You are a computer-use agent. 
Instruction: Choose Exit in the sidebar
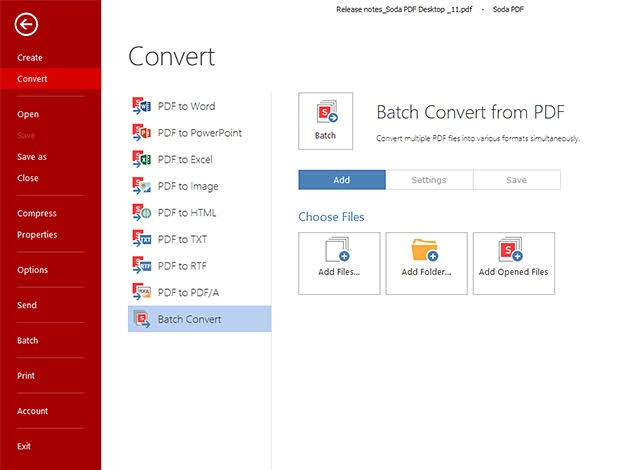click(24, 446)
